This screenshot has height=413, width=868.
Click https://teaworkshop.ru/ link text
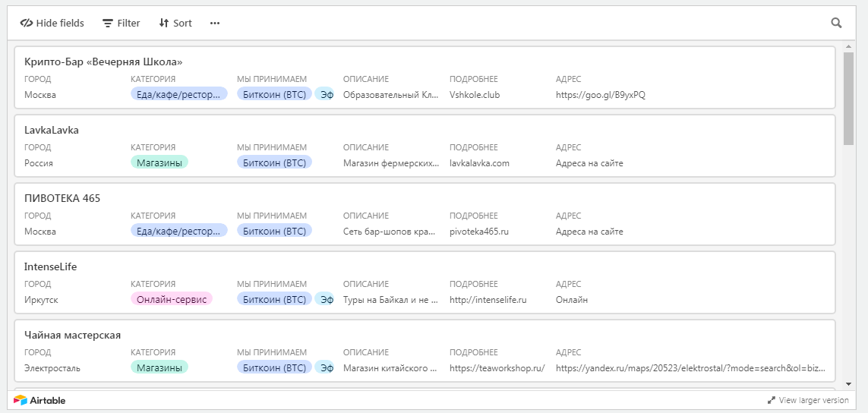(x=497, y=367)
